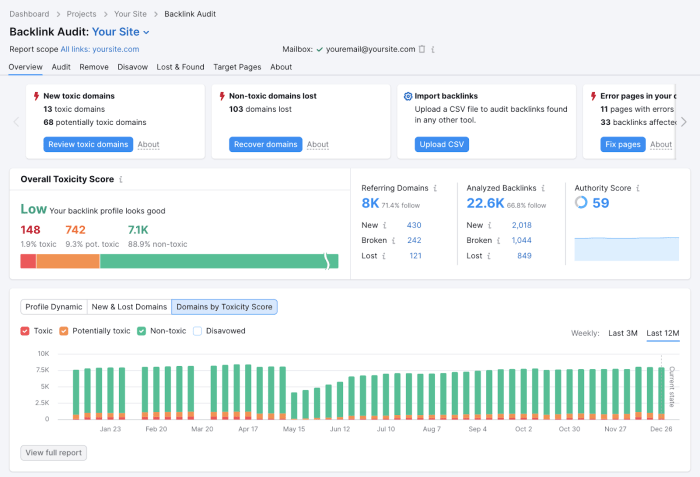The image size is (700, 477).
Task: Switch to the Disavow tab
Action: 133,67
